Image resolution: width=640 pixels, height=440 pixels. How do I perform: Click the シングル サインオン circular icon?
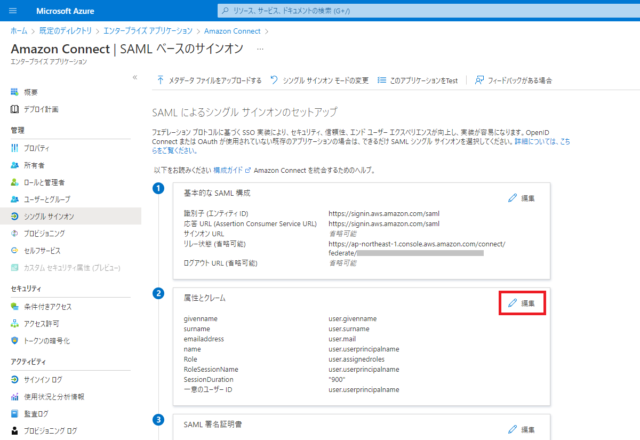(15, 216)
